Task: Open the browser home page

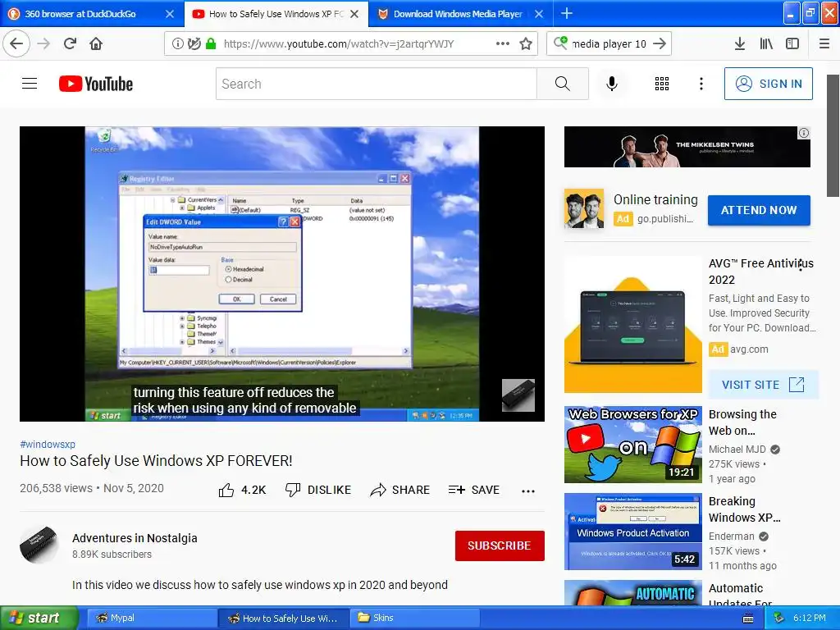Action: 96,43
